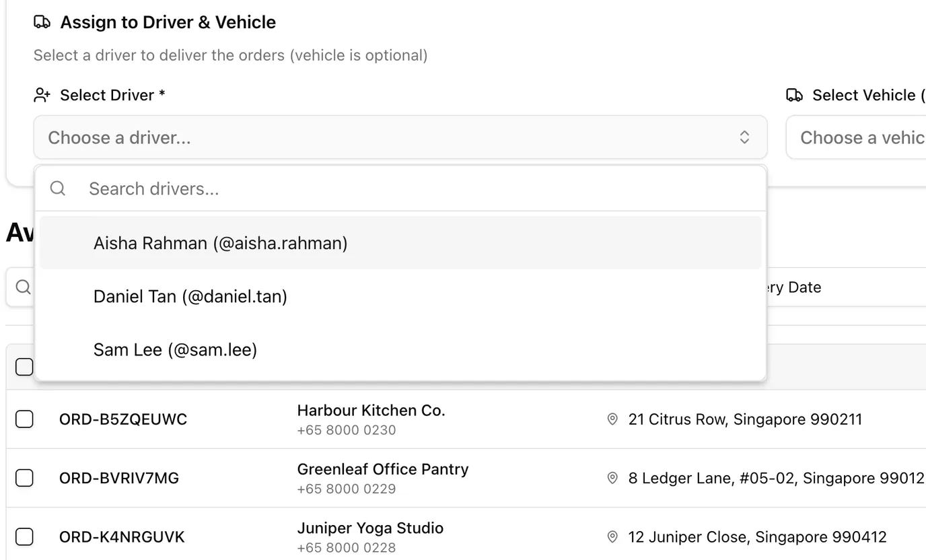Tick the checkbox for order ORD-B5ZQEUWC

[x=24, y=419]
